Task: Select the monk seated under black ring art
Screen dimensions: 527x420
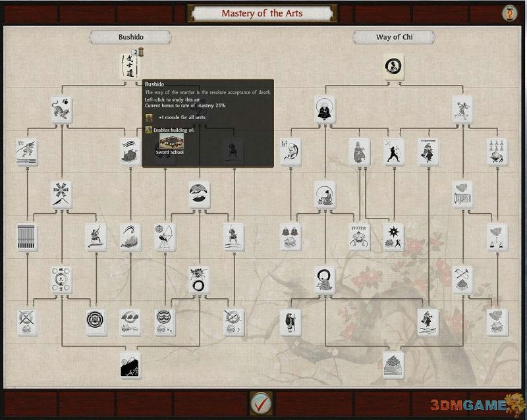Action: pos(325,280)
